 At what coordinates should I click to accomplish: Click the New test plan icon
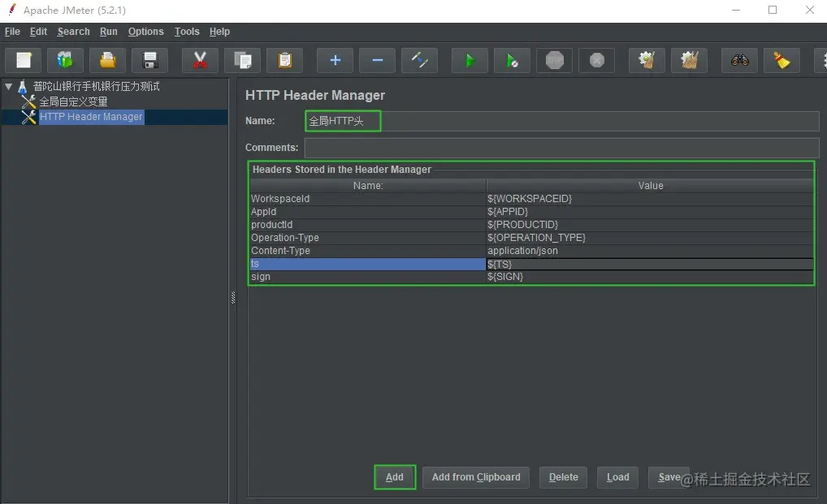pyautogui.click(x=24, y=61)
